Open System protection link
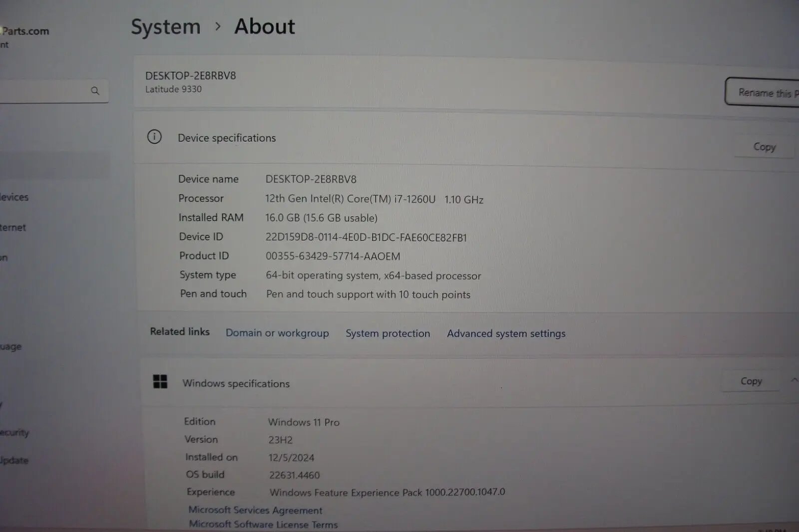This screenshot has width=799, height=532. pyautogui.click(x=388, y=333)
